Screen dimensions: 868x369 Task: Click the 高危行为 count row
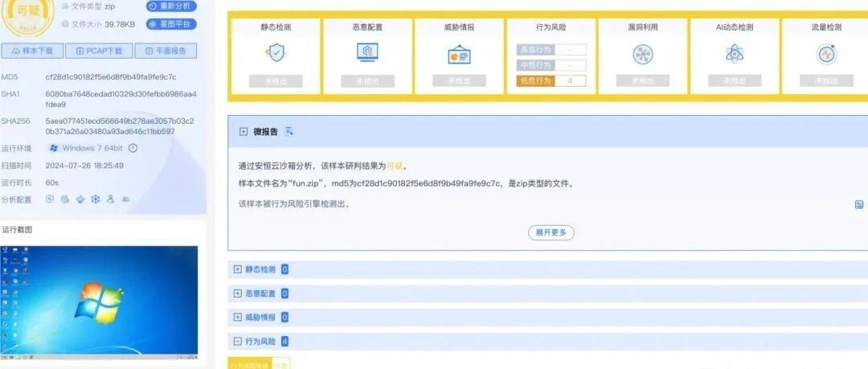[x=551, y=49]
